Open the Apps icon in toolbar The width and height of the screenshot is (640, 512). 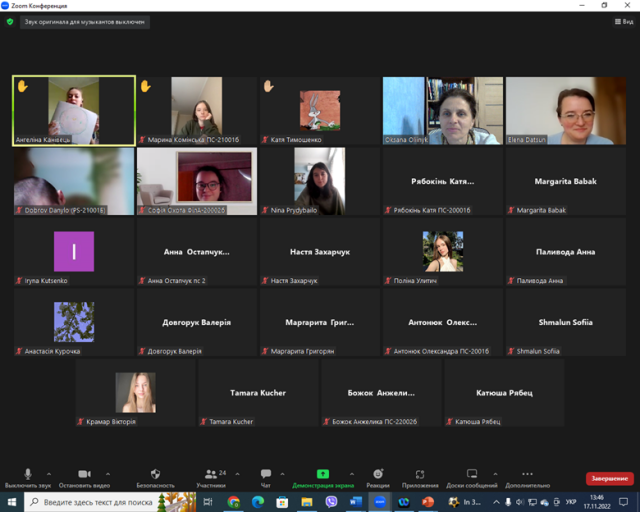[x=420, y=474]
